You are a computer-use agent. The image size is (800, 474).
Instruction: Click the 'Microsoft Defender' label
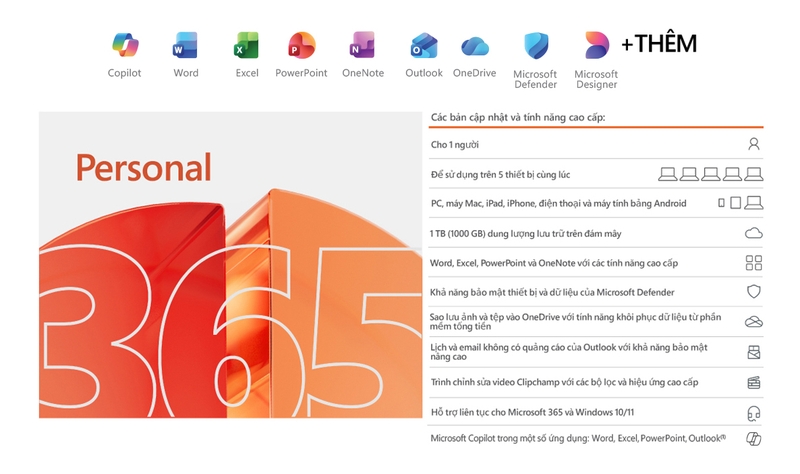click(x=535, y=80)
